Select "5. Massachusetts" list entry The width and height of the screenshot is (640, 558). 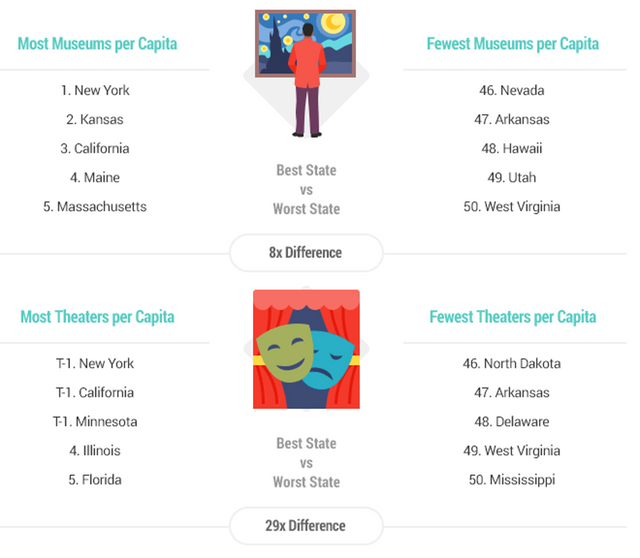(x=95, y=206)
